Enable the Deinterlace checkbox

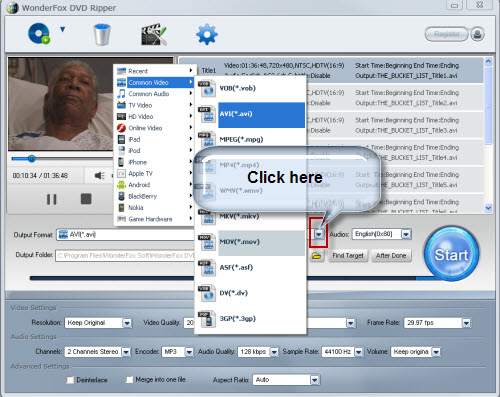point(70,380)
